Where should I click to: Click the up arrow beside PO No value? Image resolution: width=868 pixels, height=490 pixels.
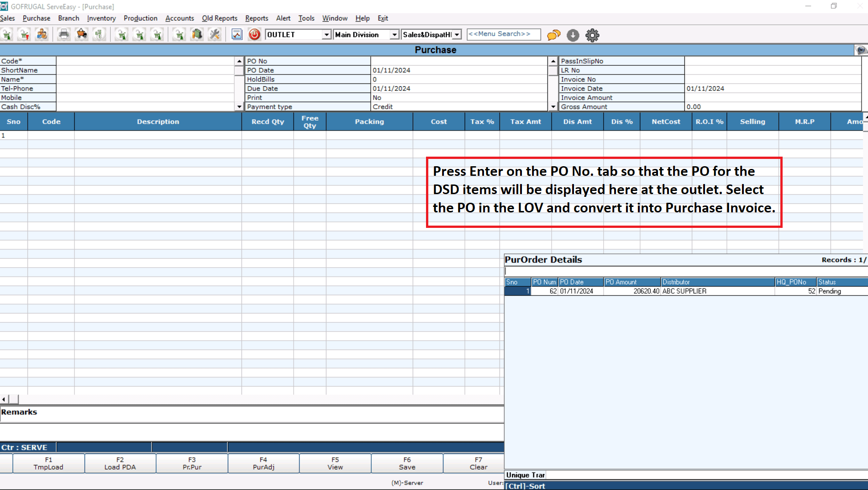553,61
